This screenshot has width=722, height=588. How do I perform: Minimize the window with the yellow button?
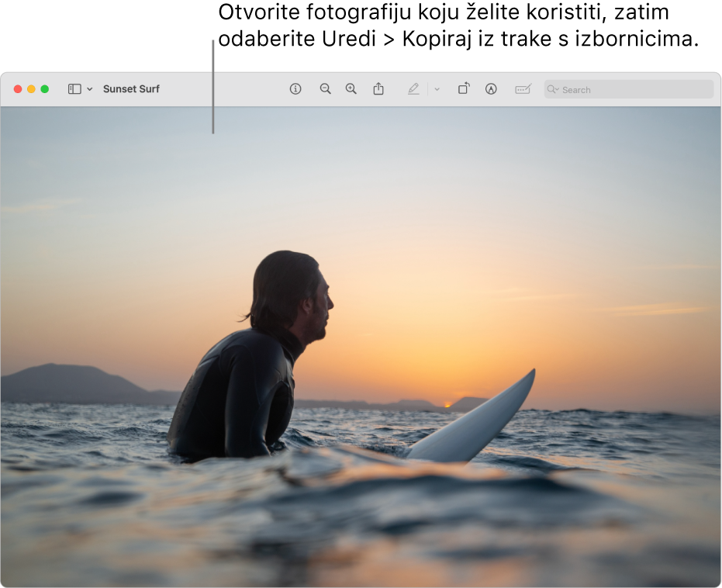click(31, 89)
